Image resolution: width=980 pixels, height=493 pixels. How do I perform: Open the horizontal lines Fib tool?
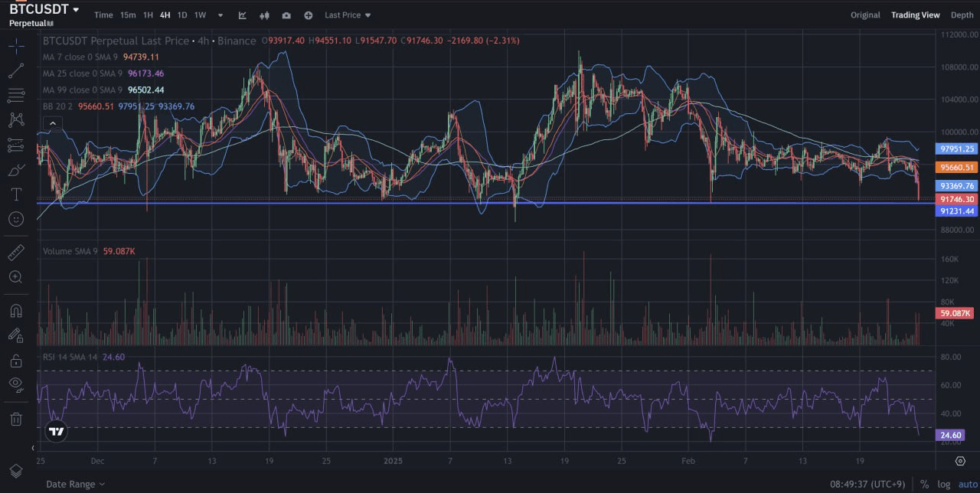click(x=16, y=96)
